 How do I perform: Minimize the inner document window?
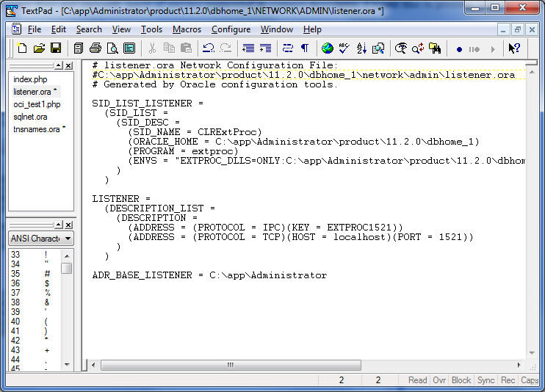point(503,30)
